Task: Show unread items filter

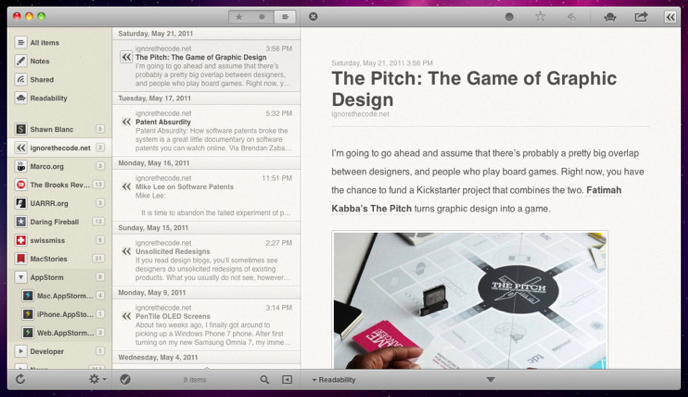Action: pos(262,17)
